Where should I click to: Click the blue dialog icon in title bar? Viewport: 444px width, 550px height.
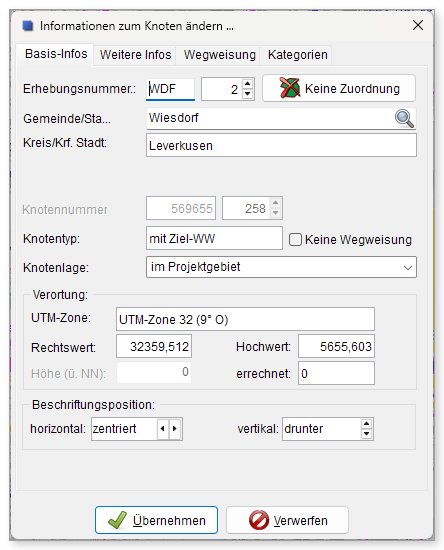click(x=28, y=26)
